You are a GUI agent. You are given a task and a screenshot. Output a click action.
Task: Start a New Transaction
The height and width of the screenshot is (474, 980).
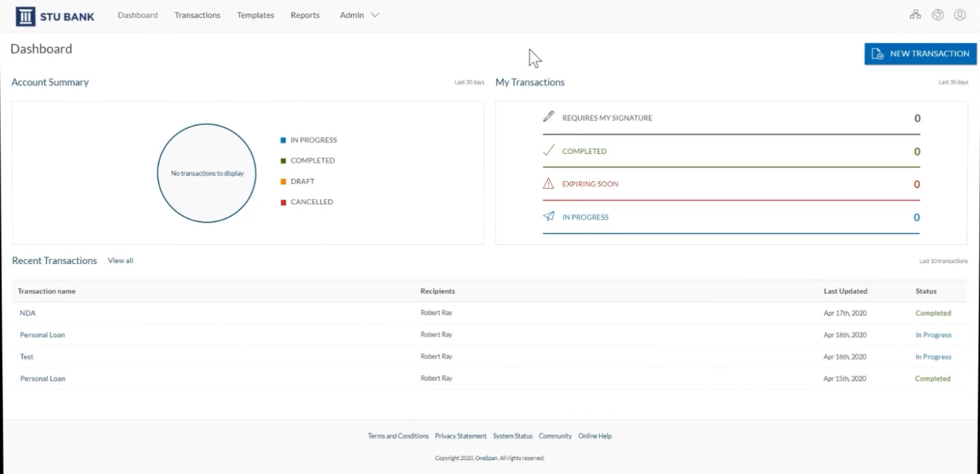pyautogui.click(x=920, y=53)
